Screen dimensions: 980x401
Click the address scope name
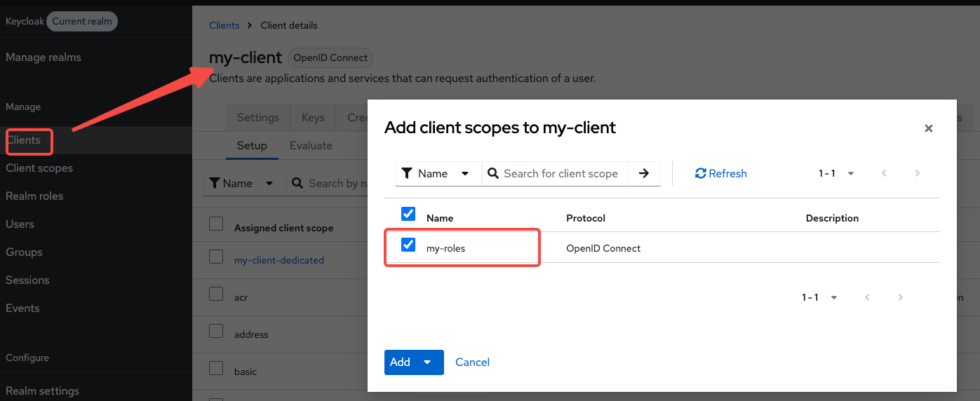[251, 334]
